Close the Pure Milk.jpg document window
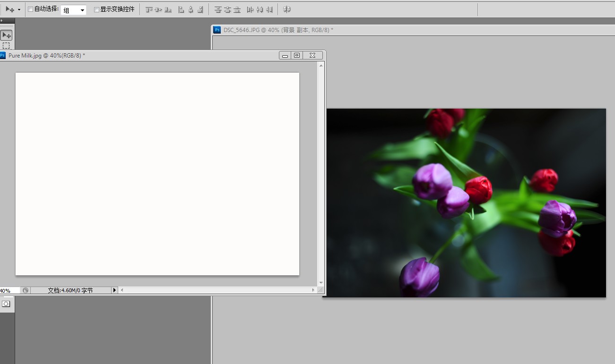Screen dimensions: 615x364 click(x=312, y=55)
